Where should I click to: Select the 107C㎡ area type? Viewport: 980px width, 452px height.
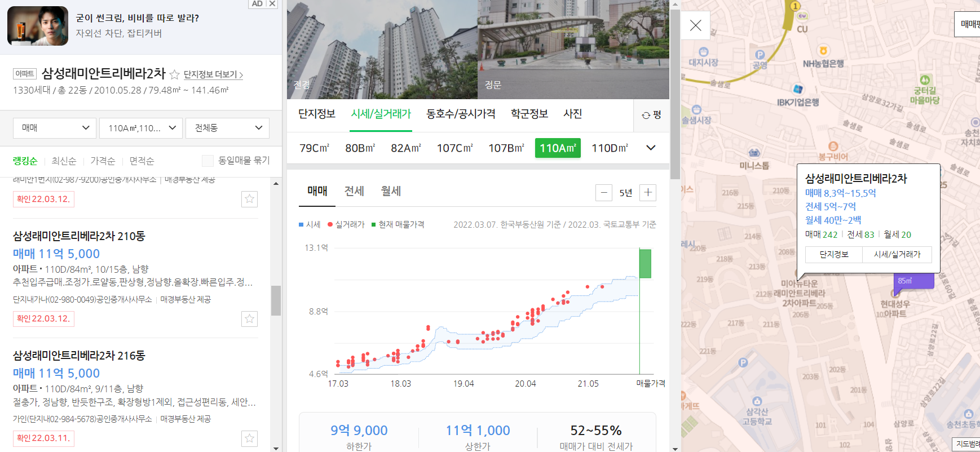coord(454,148)
